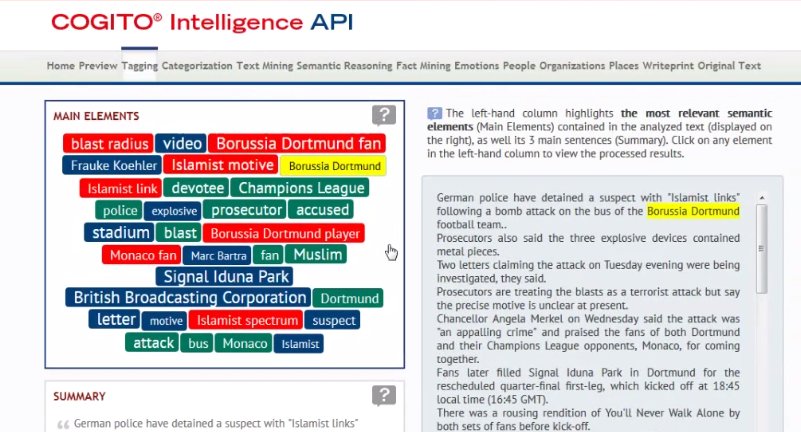Click the green 'Dortmund' tag
This screenshot has height=432, width=801.
[348, 298]
